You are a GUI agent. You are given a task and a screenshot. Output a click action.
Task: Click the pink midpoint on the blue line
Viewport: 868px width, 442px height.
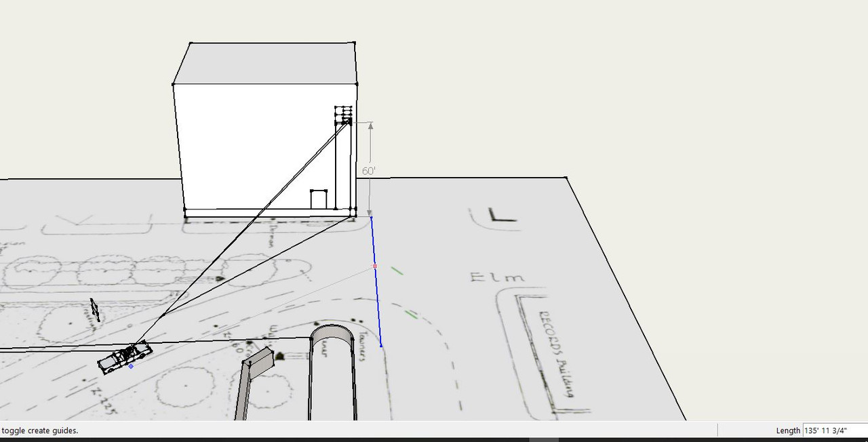375,266
